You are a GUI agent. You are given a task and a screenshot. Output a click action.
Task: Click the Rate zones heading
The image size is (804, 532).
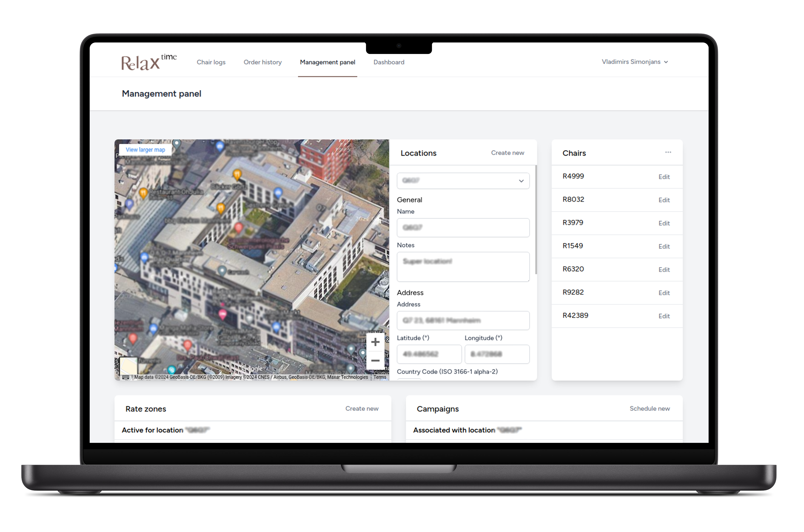146,409
